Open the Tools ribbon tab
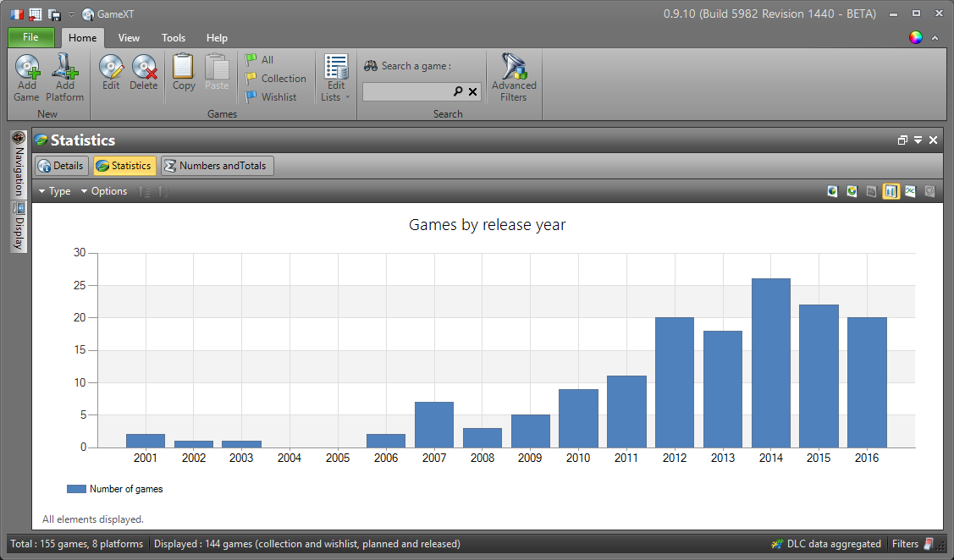This screenshot has height=560, width=954. (174, 38)
